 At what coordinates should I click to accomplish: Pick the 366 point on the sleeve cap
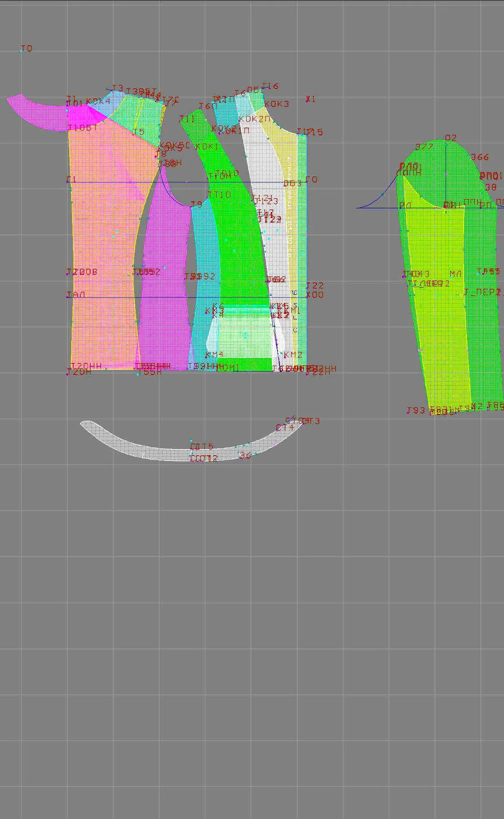(x=480, y=157)
